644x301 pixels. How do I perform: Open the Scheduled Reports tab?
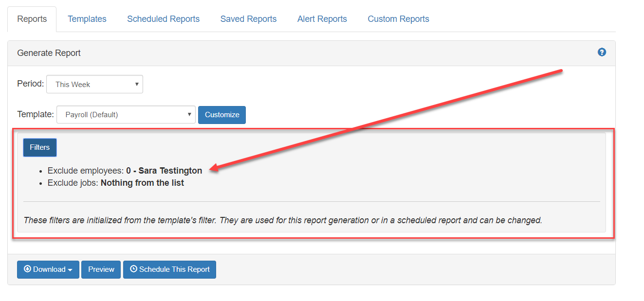pyautogui.click(x=163, y=18)
